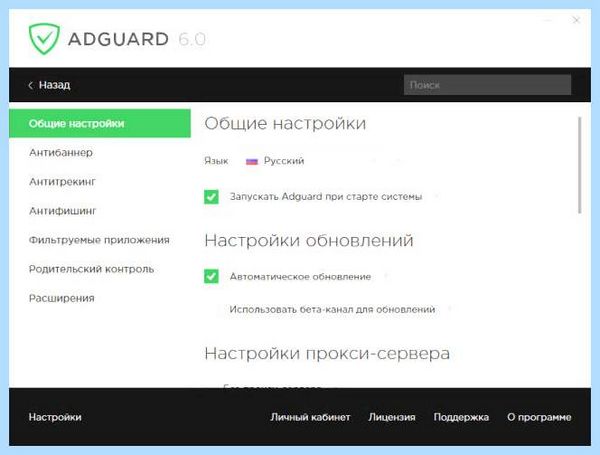The width and height of the screenshot is (600, 455).
Task: Click the Поиск search field
Action: pos(487,85)
